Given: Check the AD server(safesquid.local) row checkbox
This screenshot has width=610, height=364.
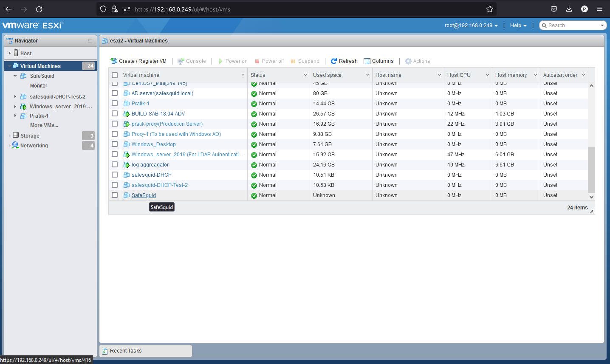Looking at the screenshot, I should tap(115, 93).
